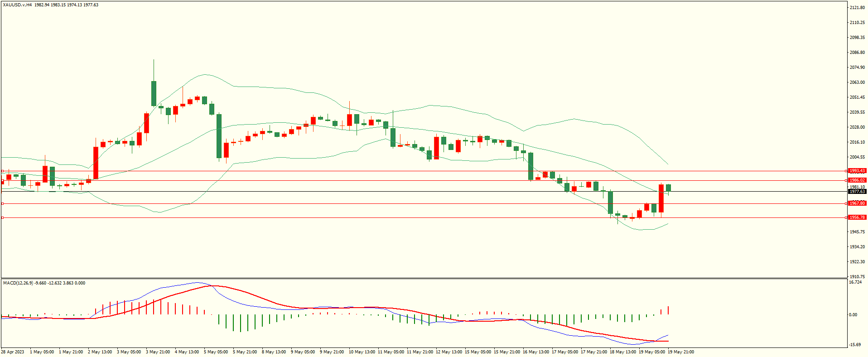Click the 5 May 05:00 time label
The width and height of the screenshot is (868, 357).
click(x=216, y=352)
